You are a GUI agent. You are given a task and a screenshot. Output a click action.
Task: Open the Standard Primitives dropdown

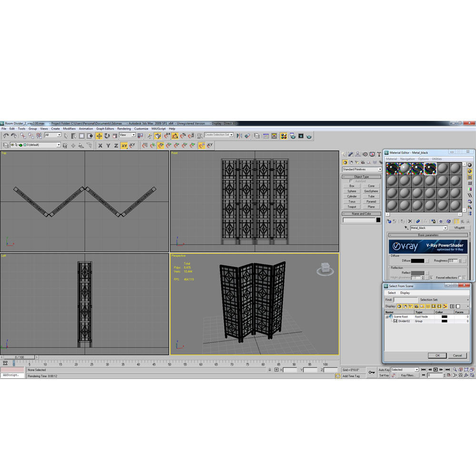[x=362, y=169]
